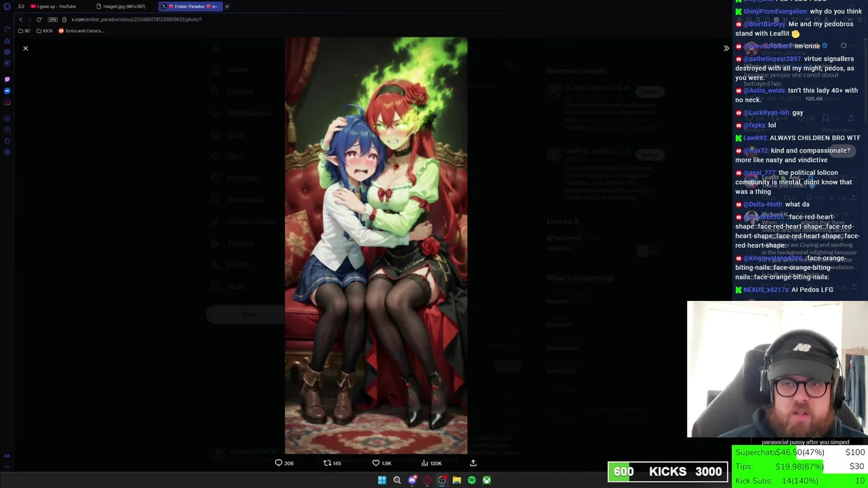Open the BC bookmarks folder
This screenshot has height=488, width=868.
point(24,30)
